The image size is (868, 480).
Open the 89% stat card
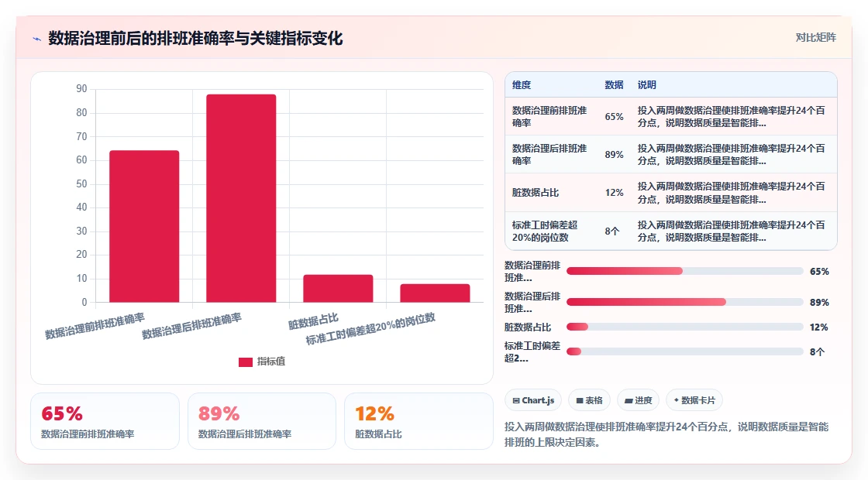pyautogui.click(x=262, y=421)
